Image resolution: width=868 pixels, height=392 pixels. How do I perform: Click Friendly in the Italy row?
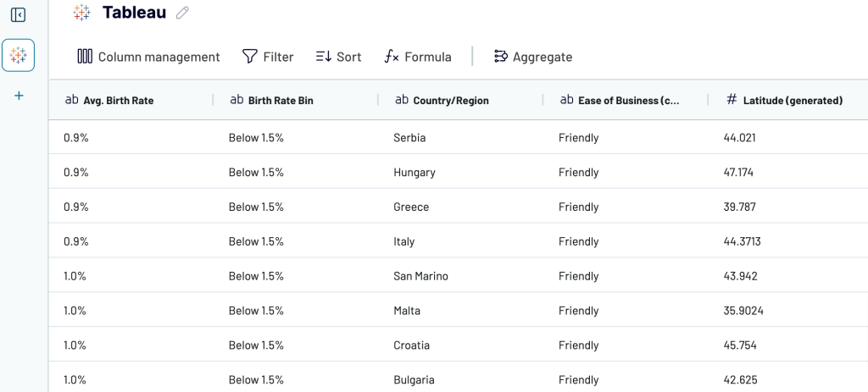pos(578,241)
